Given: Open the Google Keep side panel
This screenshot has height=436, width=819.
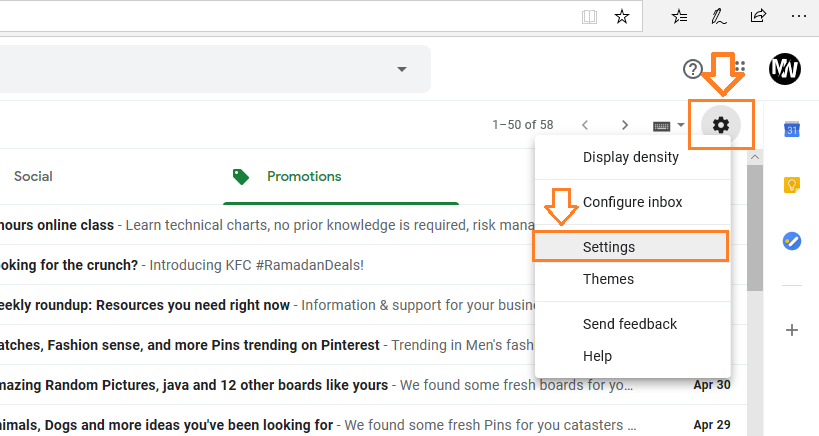Looking at the screenshot, I should click(792, 185).
